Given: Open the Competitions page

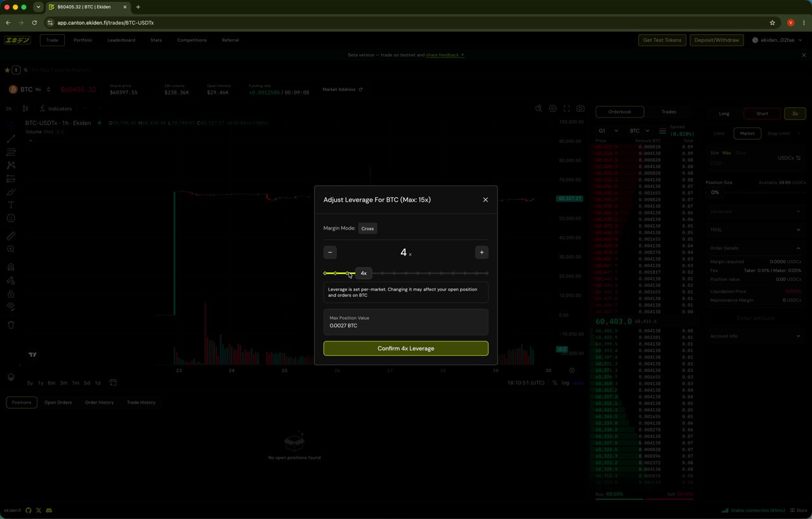Looking at the screenshot, I should tap(192, 40).
